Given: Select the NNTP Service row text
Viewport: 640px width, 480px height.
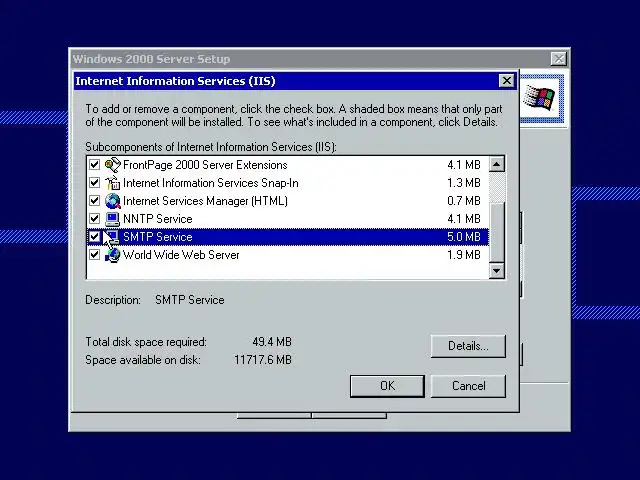Looking at the screenshot, I should [x=158, y=219].
